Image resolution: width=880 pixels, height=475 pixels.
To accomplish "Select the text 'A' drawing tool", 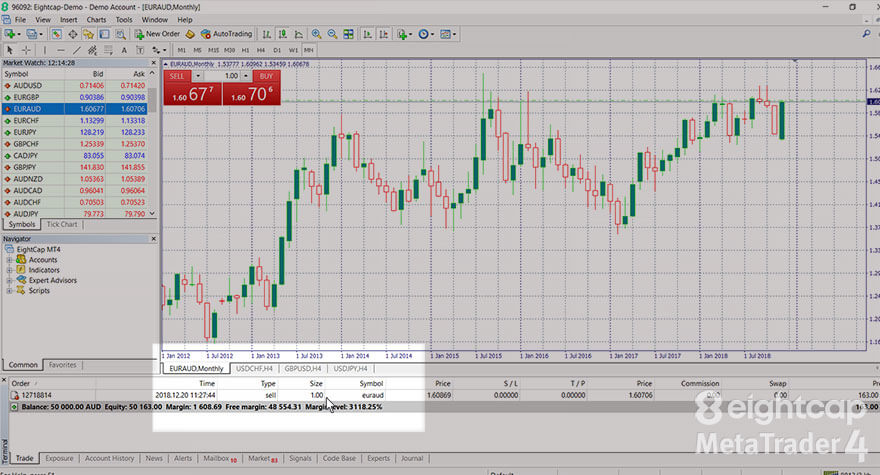I will (x=124, y=50).
